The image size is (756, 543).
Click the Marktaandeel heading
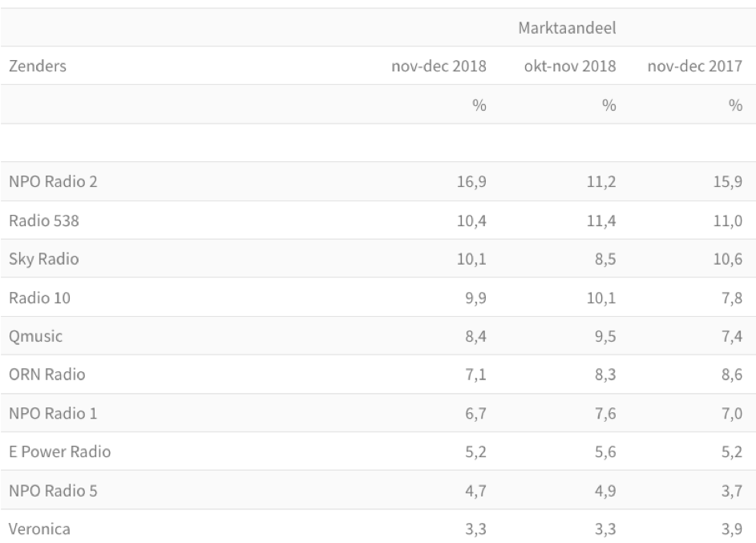[x=567, y=28]
